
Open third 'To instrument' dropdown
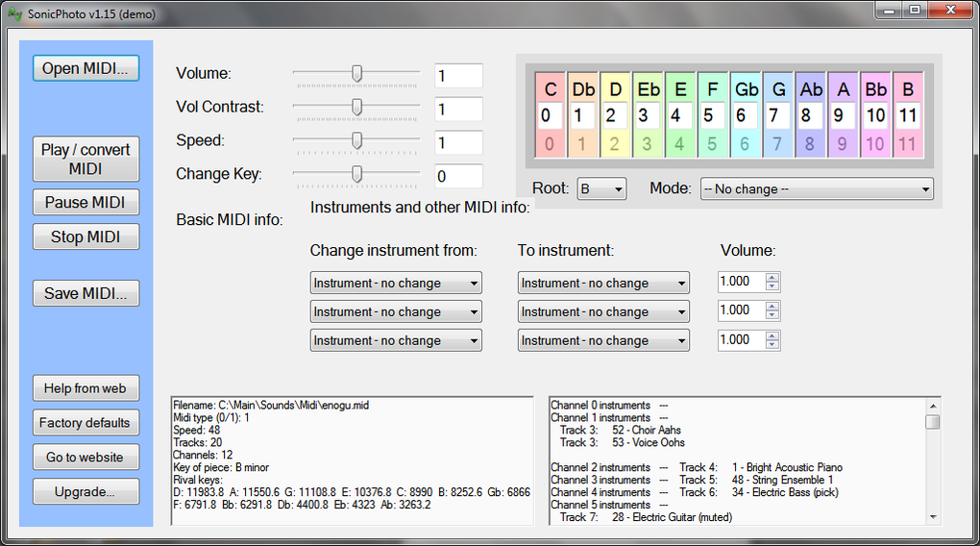(x=603, y=341)
